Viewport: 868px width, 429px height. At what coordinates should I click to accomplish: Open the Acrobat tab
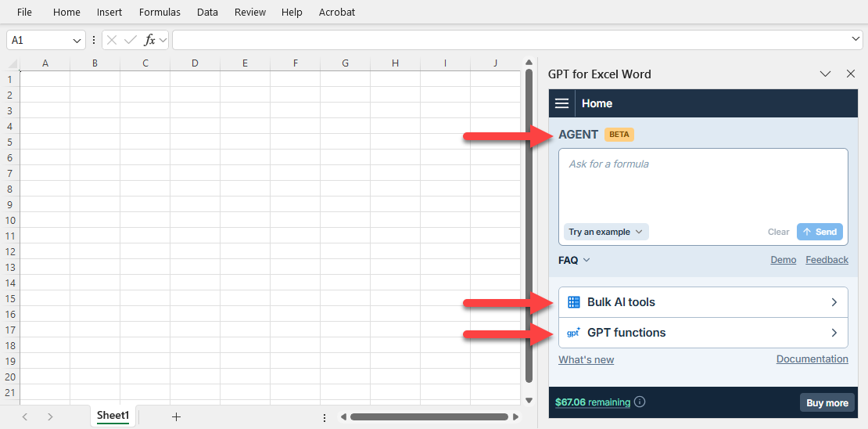[337, 12]
